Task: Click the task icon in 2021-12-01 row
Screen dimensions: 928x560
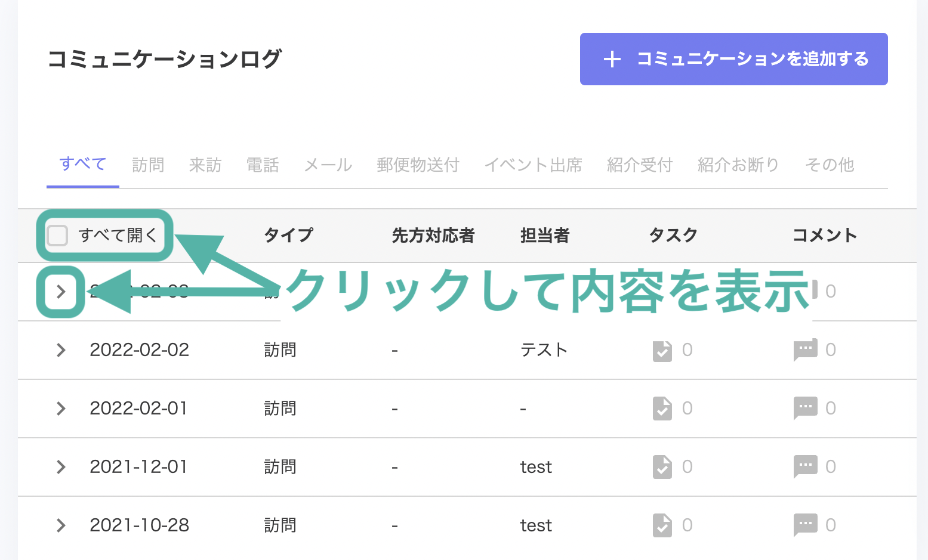Action: click(x=662, y=468)
